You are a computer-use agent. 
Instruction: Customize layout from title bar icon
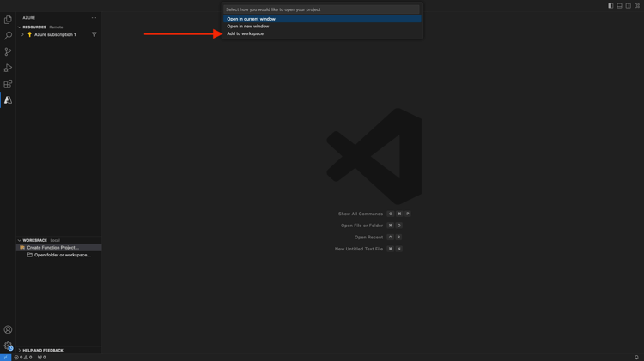click(x=637, y=6)
